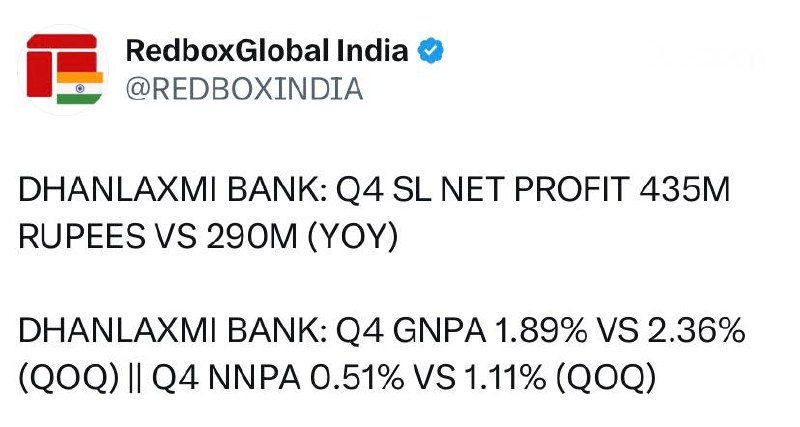
Task: Click the final '(QOQ)' label
Action: [x=606, y=379]
